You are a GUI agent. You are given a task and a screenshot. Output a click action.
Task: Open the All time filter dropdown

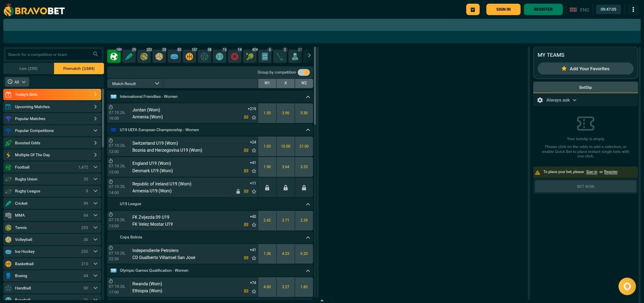tap(17, 82)
